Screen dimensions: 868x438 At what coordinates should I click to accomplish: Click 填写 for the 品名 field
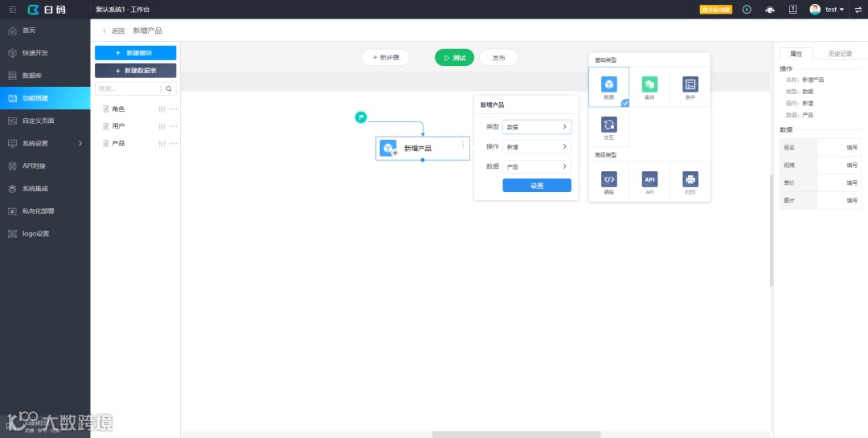coord(852,148)
